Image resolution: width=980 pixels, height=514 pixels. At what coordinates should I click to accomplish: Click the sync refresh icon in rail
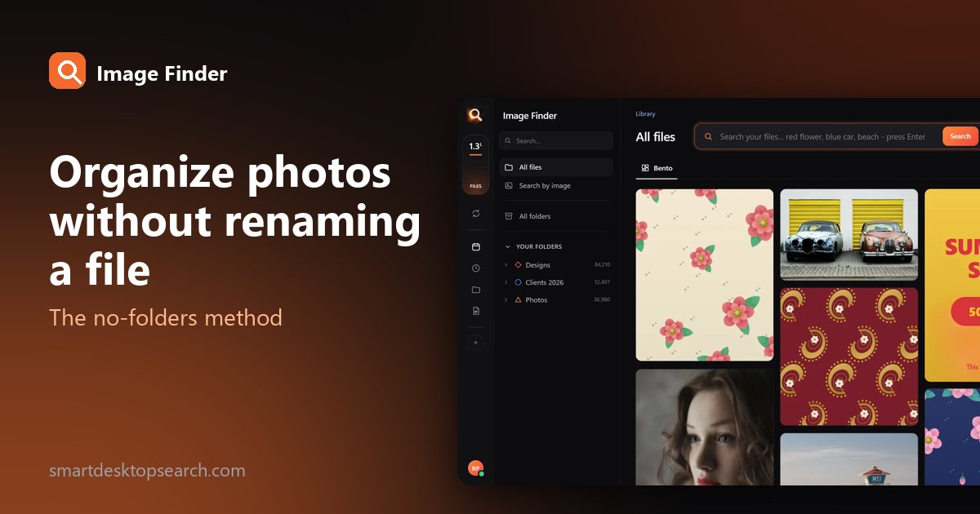coord(476,214)
